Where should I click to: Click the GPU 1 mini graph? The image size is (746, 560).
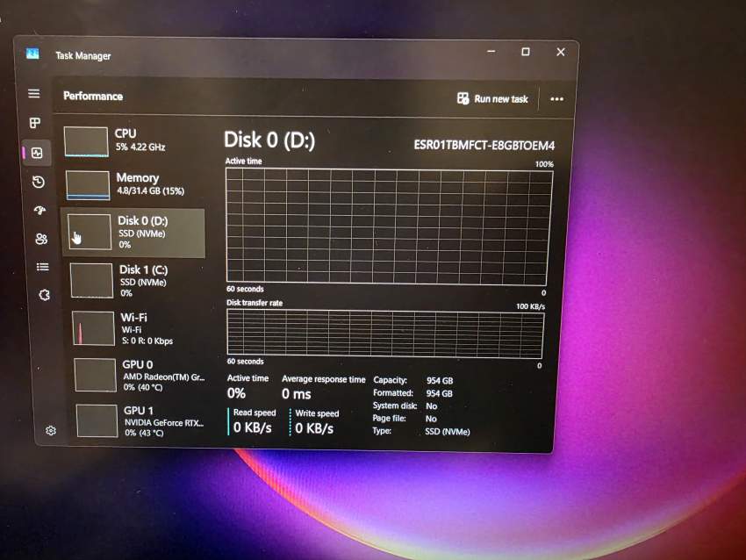tap(97, 420)
